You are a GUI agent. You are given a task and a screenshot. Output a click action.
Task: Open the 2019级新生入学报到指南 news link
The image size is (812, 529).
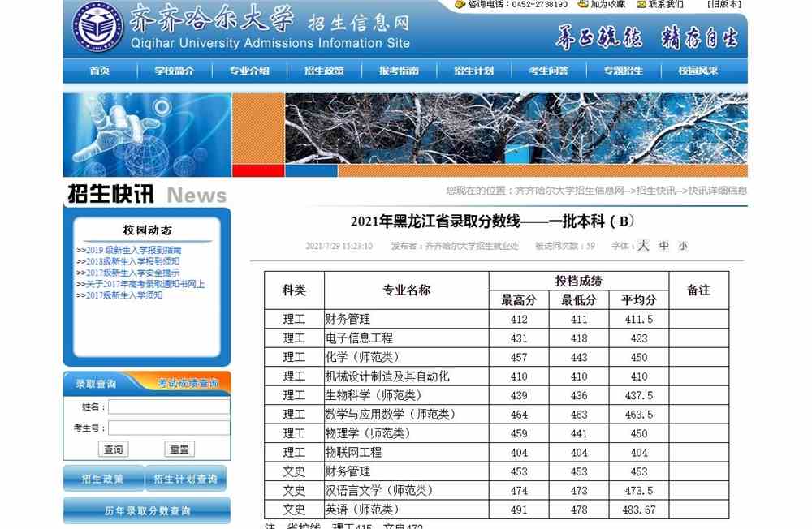pyautogui.click(x=134, y=250)
